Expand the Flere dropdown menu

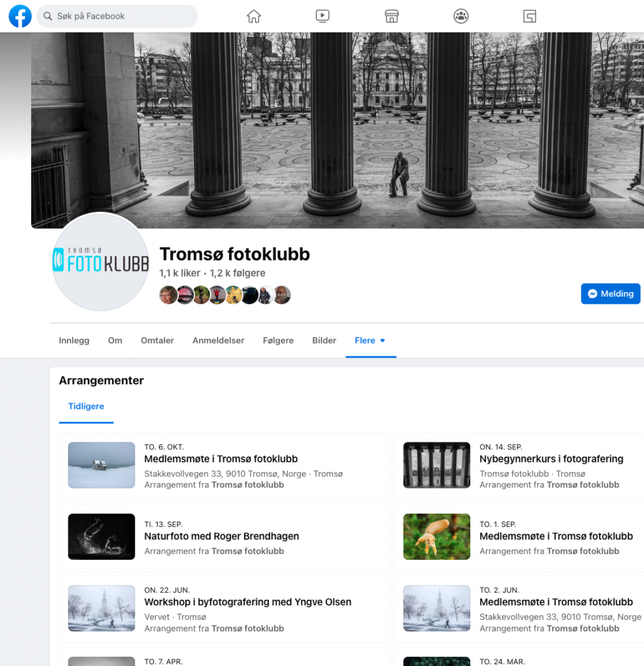coord(370,340)
